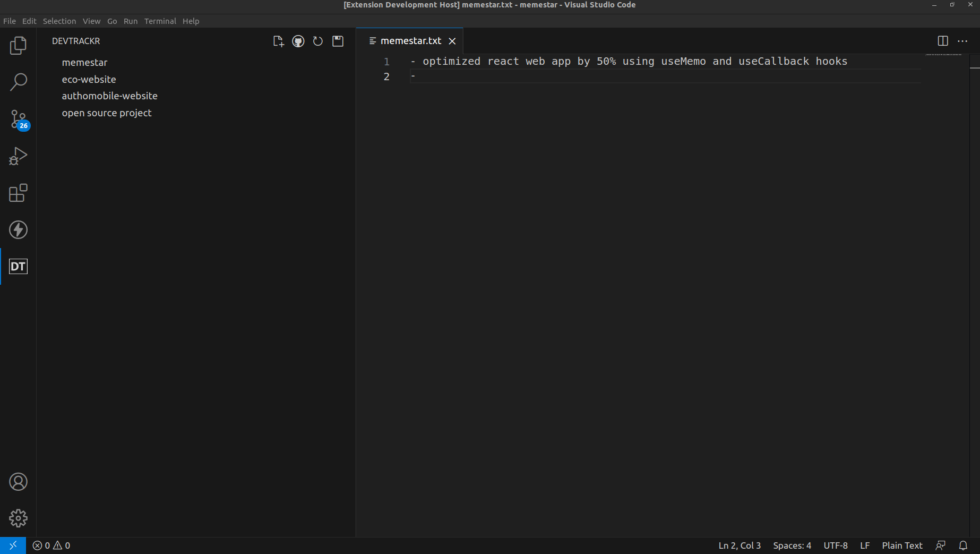Open the Go menu

tap(112, 21)
